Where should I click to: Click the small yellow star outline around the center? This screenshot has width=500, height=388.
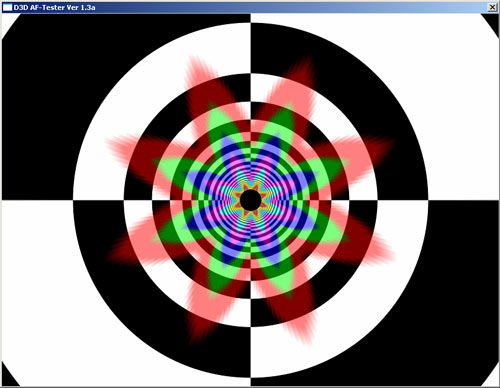point(251,200)
